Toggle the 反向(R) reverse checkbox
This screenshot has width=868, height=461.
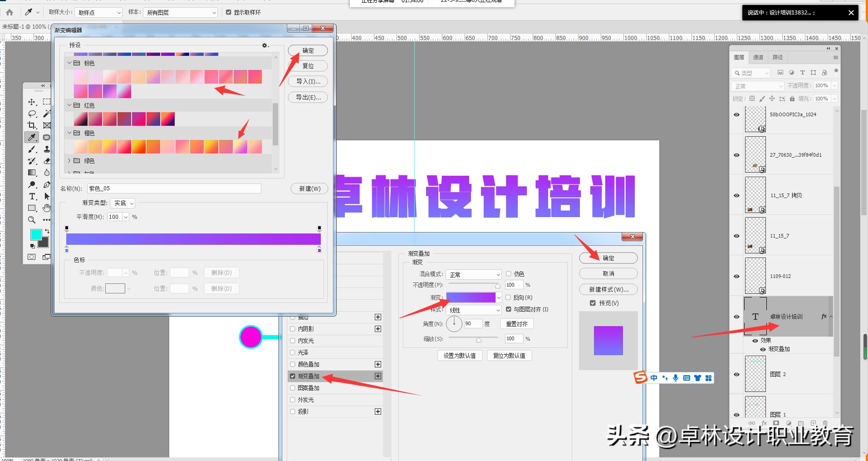coord(509,297)
